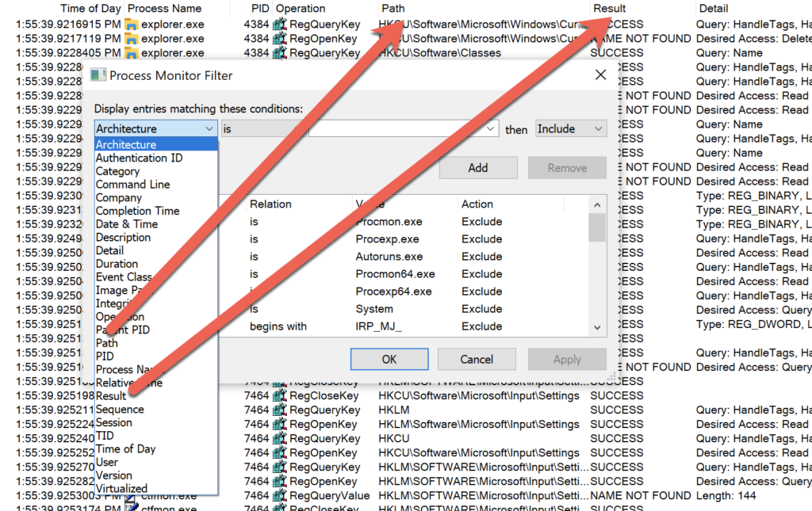
Task: Click the Cancel button
Action: (x=477, y=359)
